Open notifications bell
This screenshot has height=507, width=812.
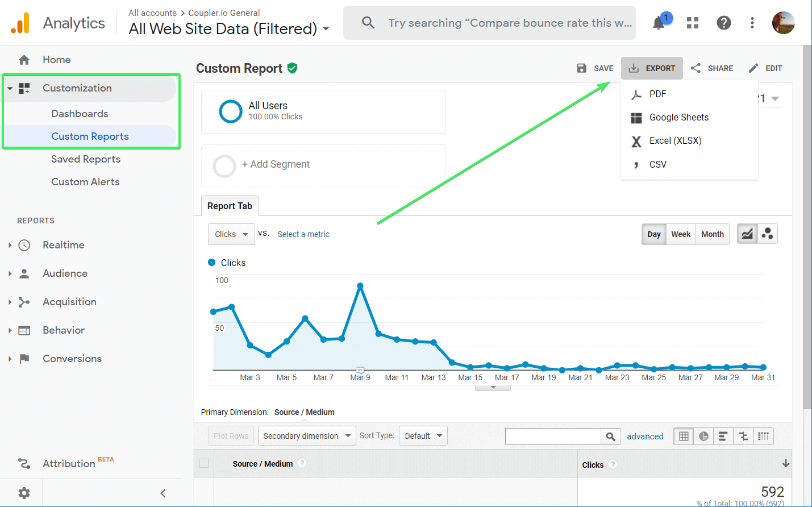point(659,23)
